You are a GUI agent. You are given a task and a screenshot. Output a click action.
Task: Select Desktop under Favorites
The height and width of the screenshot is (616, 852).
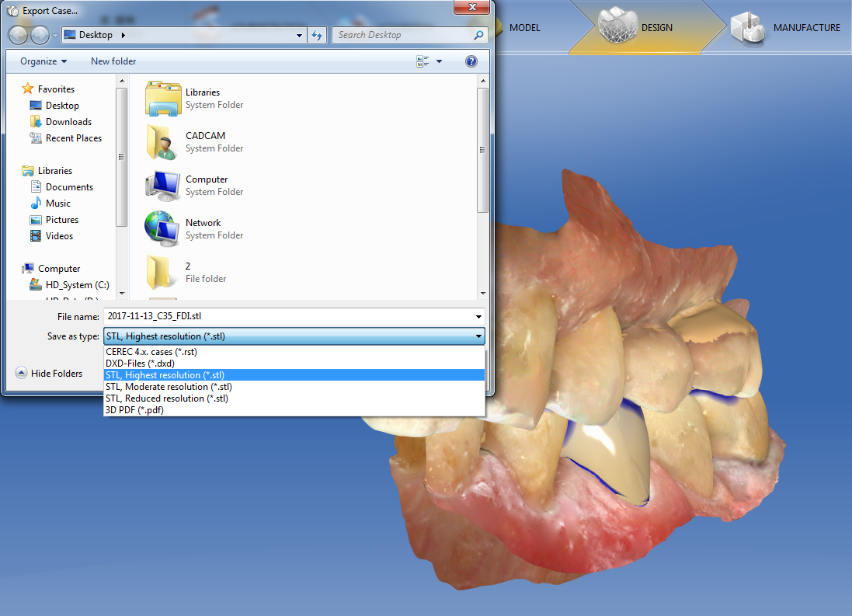(x=55, y=105)
